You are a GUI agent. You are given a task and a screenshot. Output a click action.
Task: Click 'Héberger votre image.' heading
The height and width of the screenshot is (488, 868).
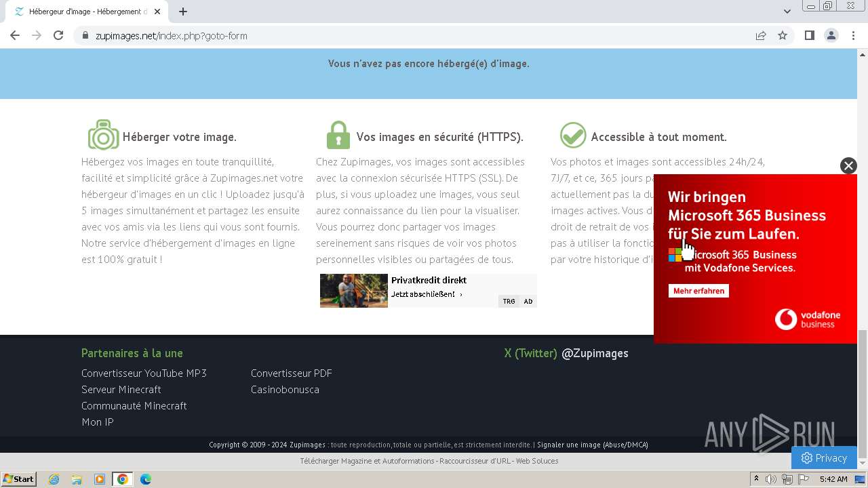[179, 137]
